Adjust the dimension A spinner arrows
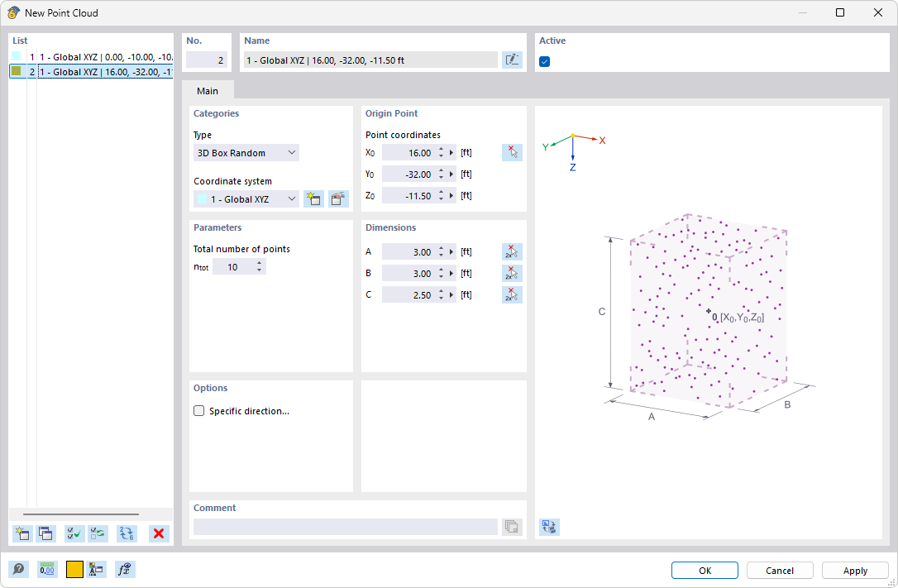The width and height of the screenshot is (898, 588). pyautogui.click(x=441, y=252)
